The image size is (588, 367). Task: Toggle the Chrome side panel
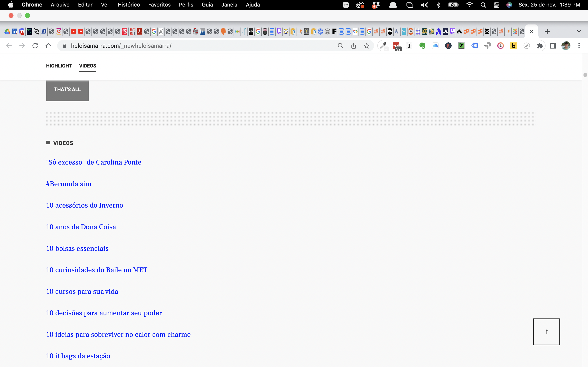tap(553, 46)
